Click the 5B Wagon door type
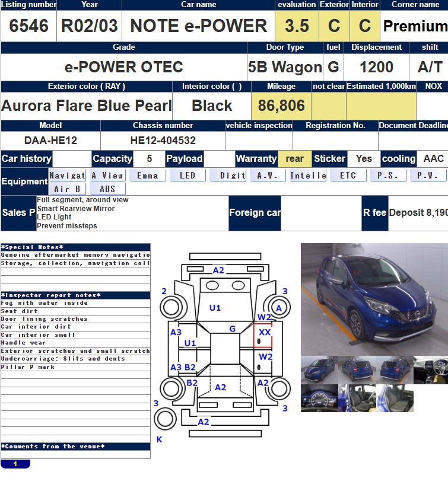This screenshot has height=494, width=448. [x=285, y=67]
